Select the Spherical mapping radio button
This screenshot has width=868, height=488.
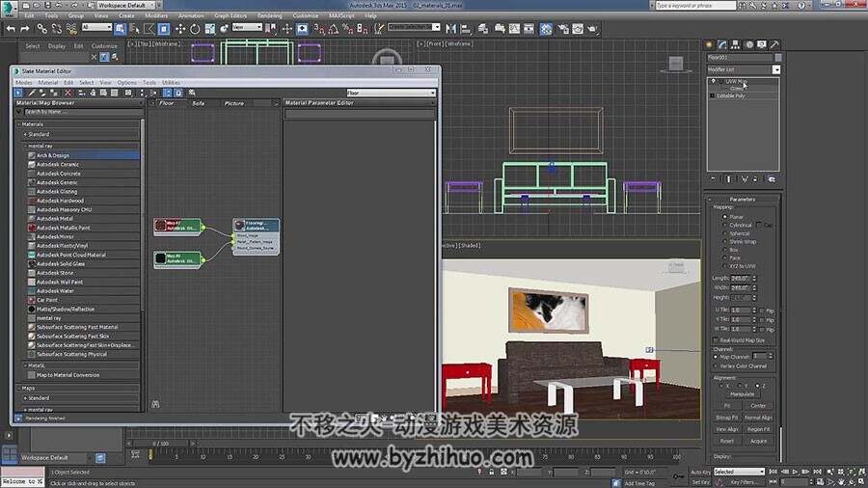(724, 233)
